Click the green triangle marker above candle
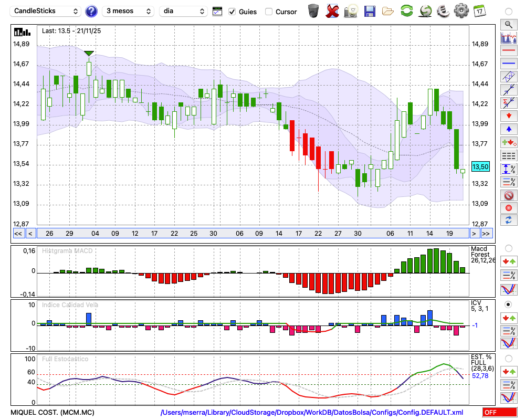Image resolution: width=525 pixels, height=420 pixels. [89, 53]
